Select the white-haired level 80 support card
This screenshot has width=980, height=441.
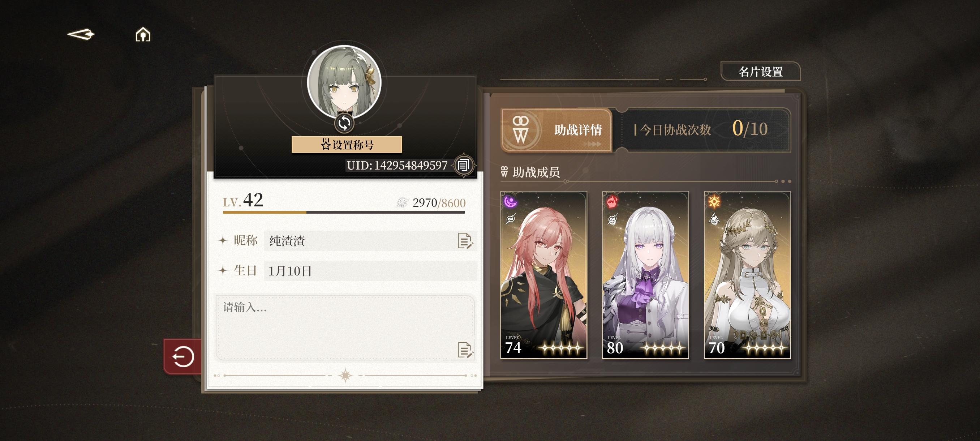click(x=646, y=275)
